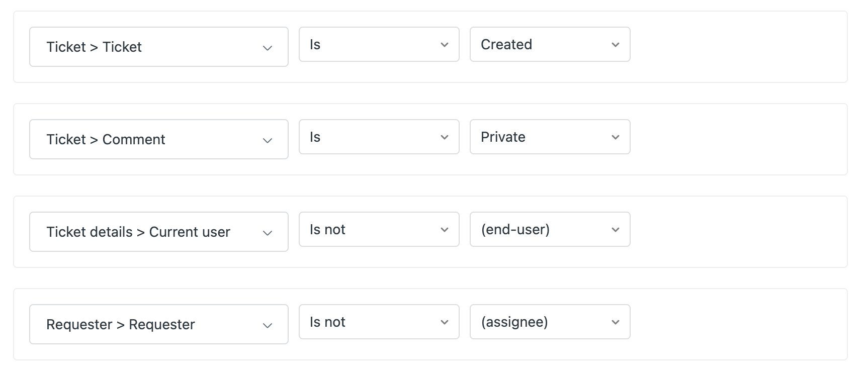Image resolution: width=868 pixels, height=374 pixels.
Task: Open the "(assignee)" value dropdown
Action: (550, 322)
